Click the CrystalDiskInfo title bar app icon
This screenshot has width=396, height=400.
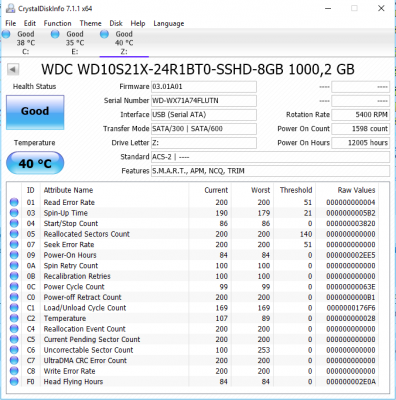tap(11, 8)
